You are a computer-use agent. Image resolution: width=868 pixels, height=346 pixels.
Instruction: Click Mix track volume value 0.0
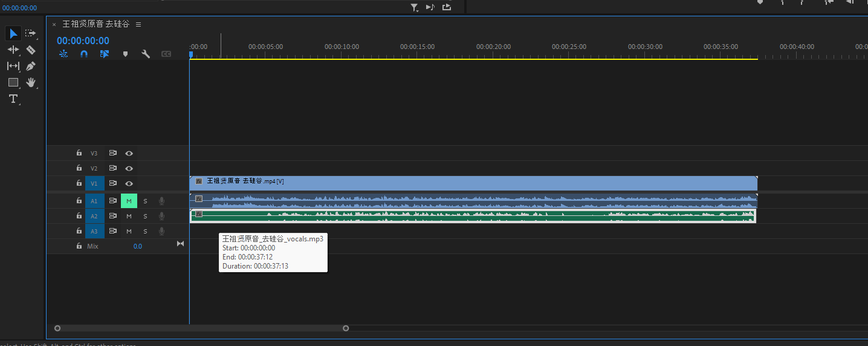(x=138, y=246)
